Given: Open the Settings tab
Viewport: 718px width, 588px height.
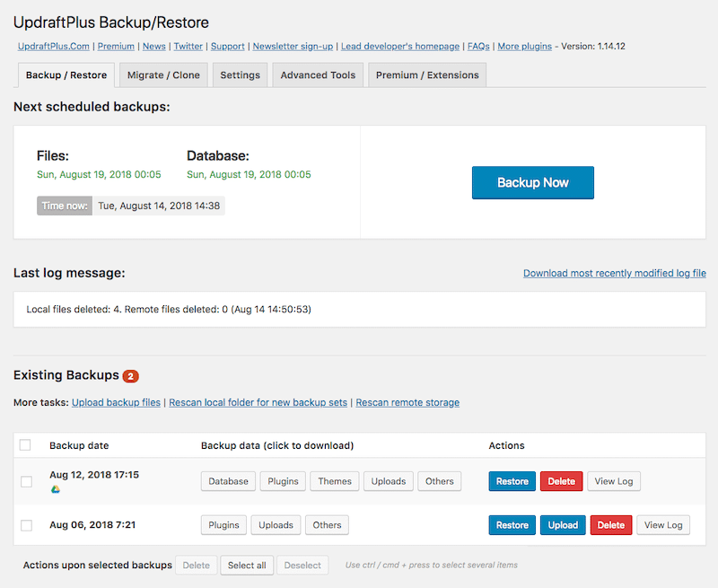Looking at the screenshot, I should coord(240,75).
